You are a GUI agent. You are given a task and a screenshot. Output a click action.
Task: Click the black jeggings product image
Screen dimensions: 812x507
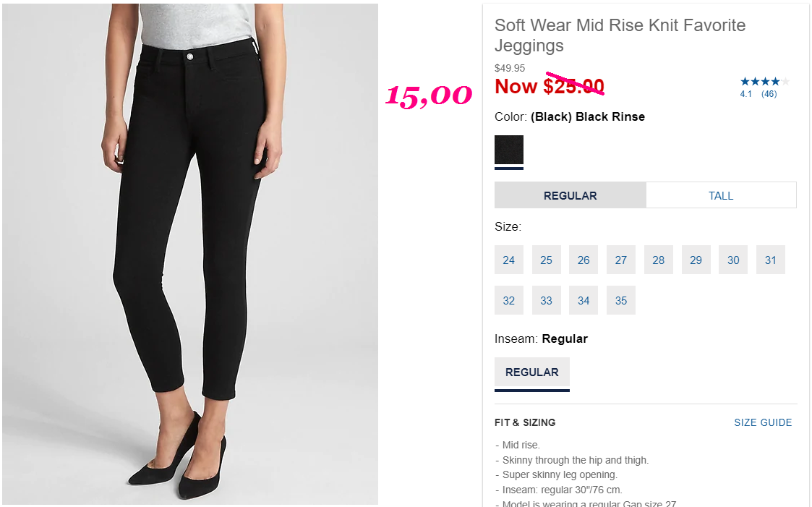coord(190,254)
